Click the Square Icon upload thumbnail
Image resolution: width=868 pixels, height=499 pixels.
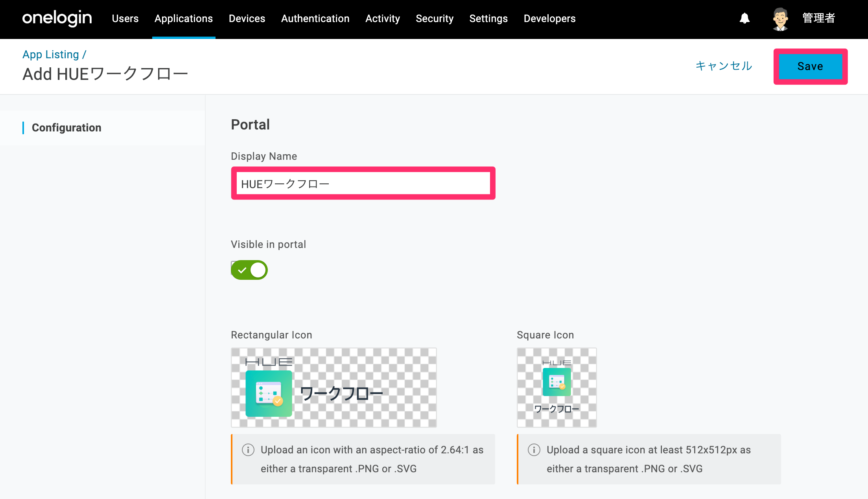(557, 388)
